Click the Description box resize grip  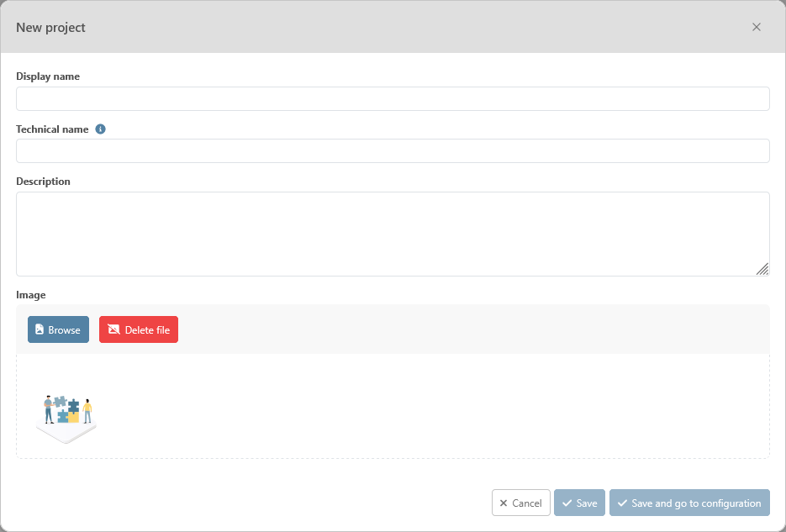[x=762, y=269]
